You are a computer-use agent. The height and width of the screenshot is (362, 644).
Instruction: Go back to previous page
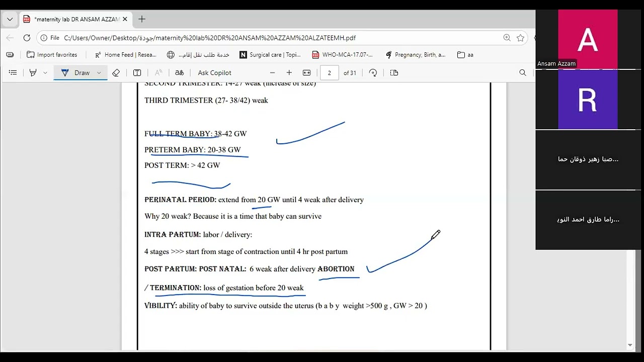10,38
